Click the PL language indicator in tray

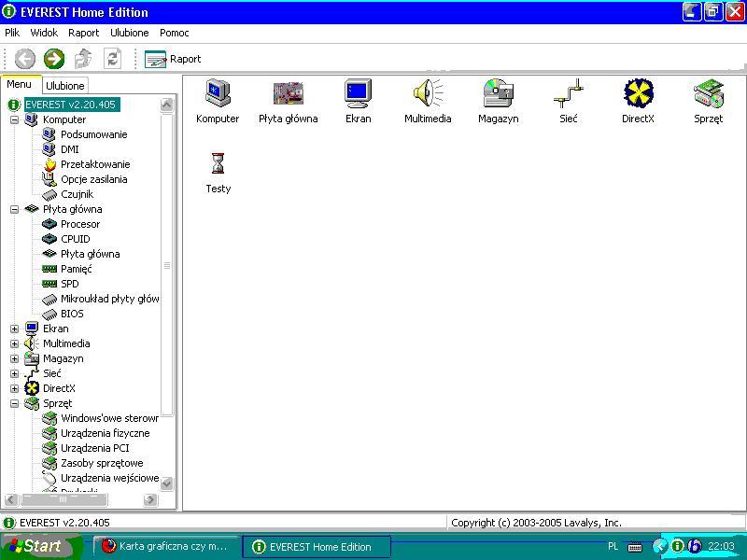(x=613, y=546)
